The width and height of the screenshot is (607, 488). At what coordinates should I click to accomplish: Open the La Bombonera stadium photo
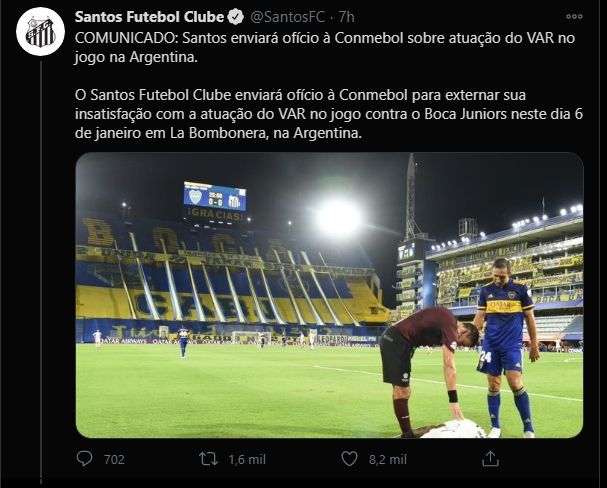(x=329, y=295)
